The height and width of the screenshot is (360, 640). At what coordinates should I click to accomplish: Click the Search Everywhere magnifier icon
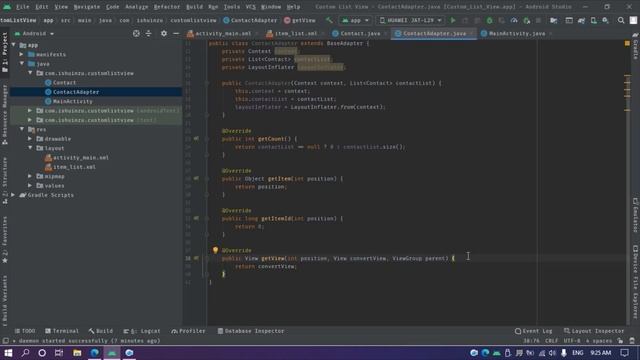pos(621,20)
